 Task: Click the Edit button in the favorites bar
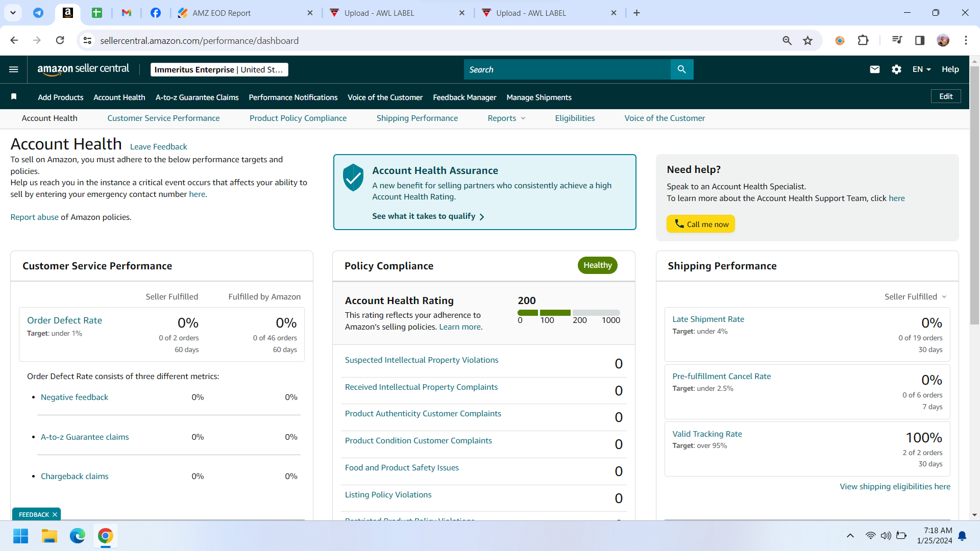point(946,96)
